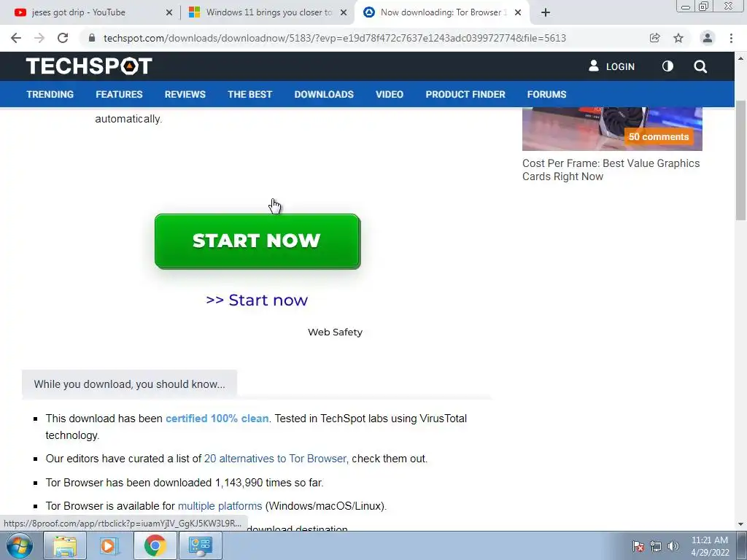Open the certified 100% clean link
747x560 pixels.
pyautogui.click(x=217, y=419)
